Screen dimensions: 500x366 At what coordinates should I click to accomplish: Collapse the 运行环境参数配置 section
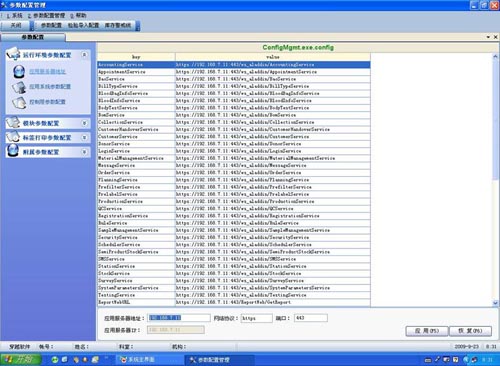click(84, 55)
